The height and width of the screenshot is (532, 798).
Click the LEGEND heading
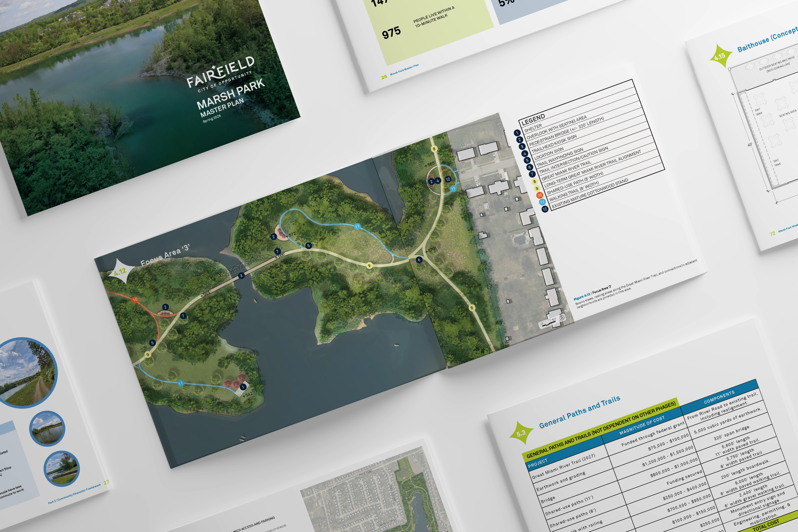pyautogui.click(x=533, y=119)
